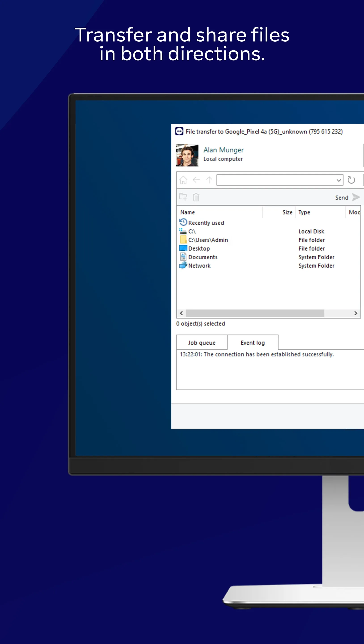364x644 pixels.
Task: Switch to the Event log tab
Action: [x=252, y=343]
